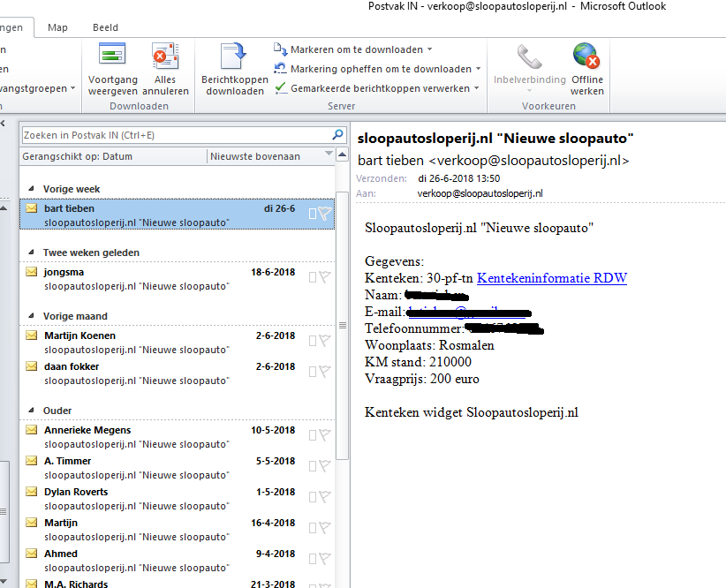This screenshot has height=588, width=726.
Task: Collapse the Twee weken geleden group
Action: coord(32,252)
